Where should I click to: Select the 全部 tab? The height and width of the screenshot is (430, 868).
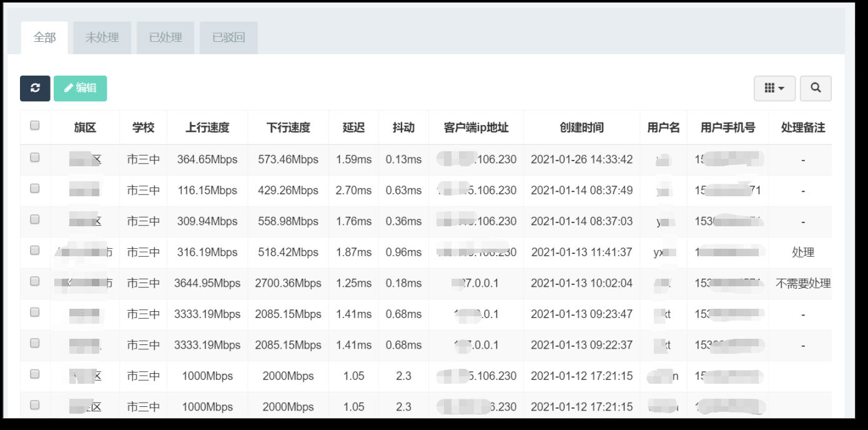[x=44, y=37]
